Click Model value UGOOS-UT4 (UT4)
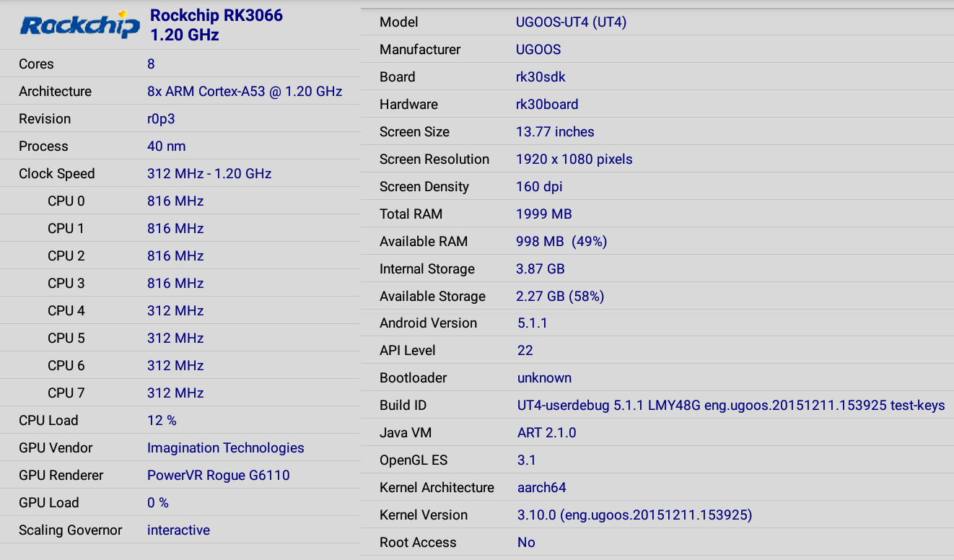 point(572,22)
